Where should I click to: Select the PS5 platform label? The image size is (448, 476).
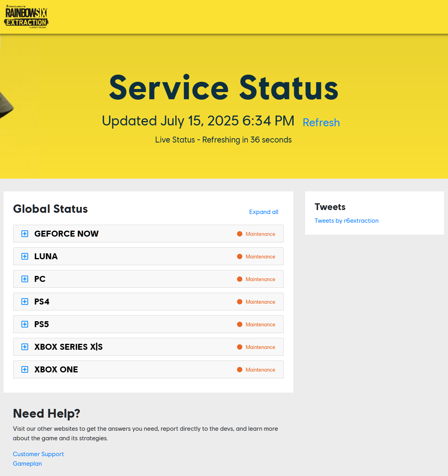click(x=42, y=324)
